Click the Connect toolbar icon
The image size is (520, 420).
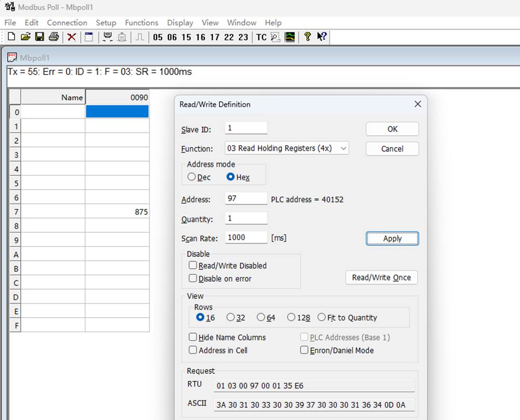pyautogui.click(x=108, y=37)
